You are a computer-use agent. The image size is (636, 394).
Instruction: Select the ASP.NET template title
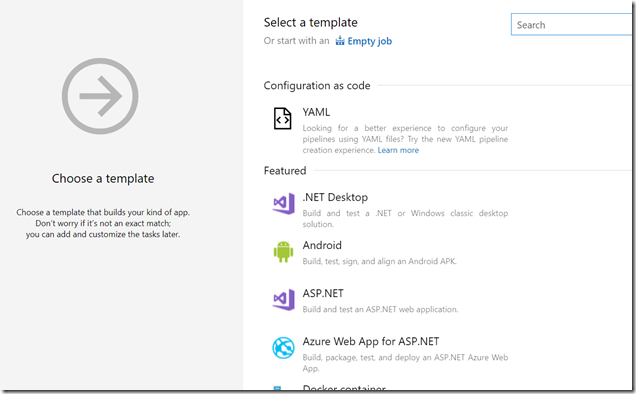click(323, 293)
